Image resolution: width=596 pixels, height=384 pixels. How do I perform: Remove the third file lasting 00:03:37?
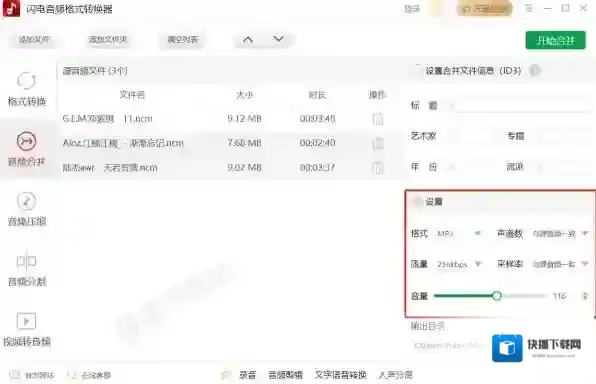click(x=377, y=168)
